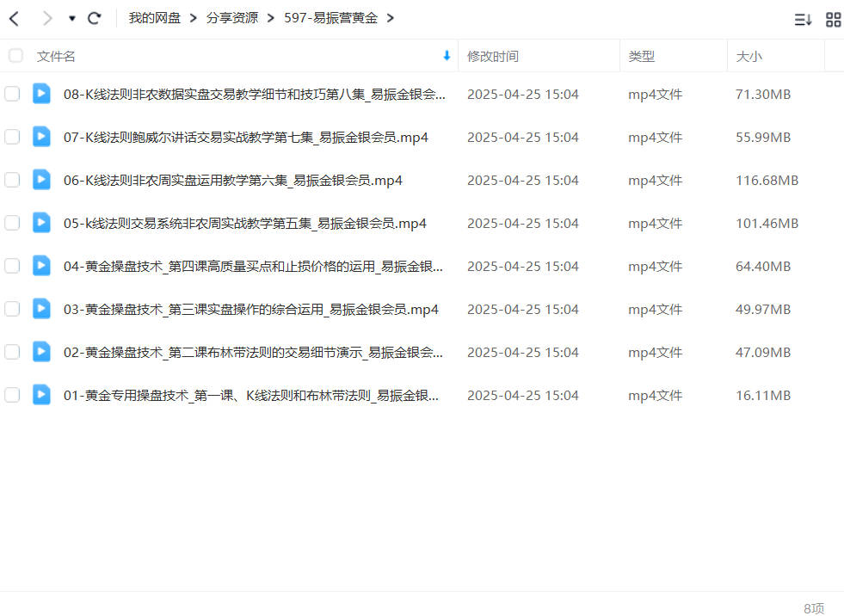Click the video icon of file 05
This screenshot has height=616, width=844.
[x=41, y=222]
